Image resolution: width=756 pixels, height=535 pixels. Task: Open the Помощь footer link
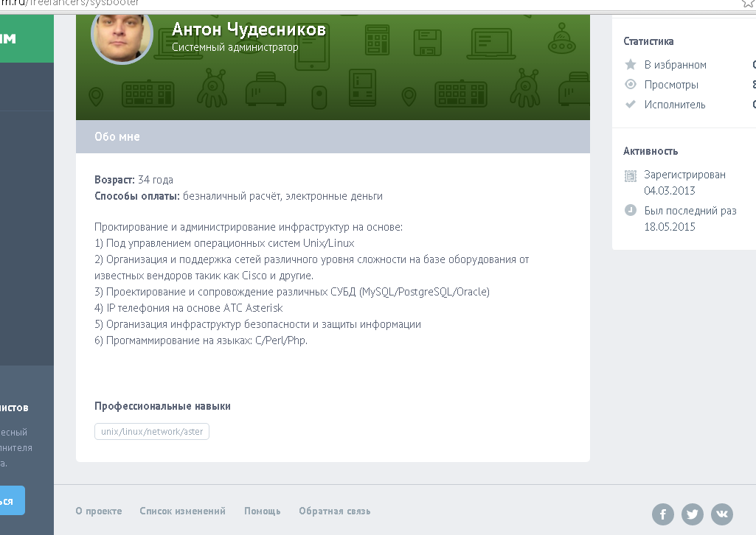263,511
